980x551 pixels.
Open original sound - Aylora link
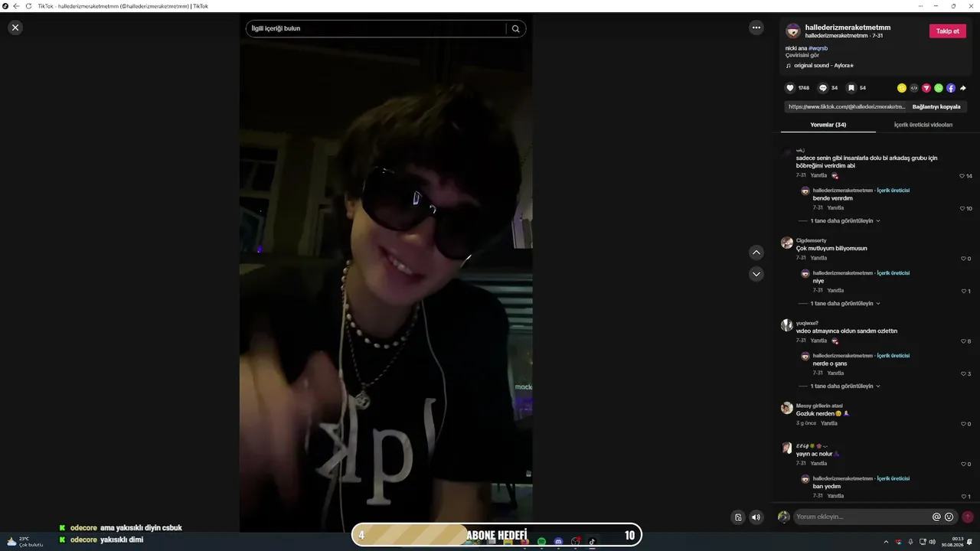coord(824,66)
